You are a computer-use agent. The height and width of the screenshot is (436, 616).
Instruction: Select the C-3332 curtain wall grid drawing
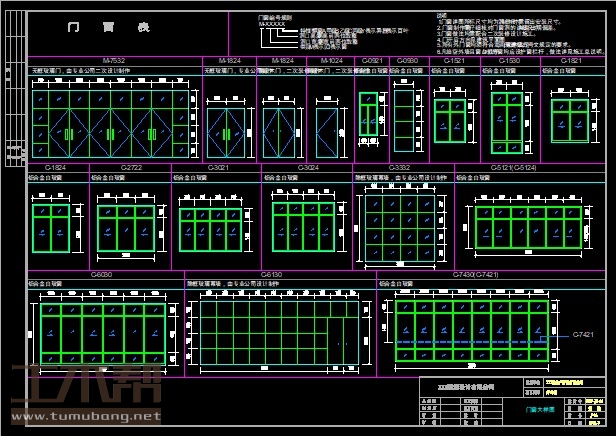399,227
